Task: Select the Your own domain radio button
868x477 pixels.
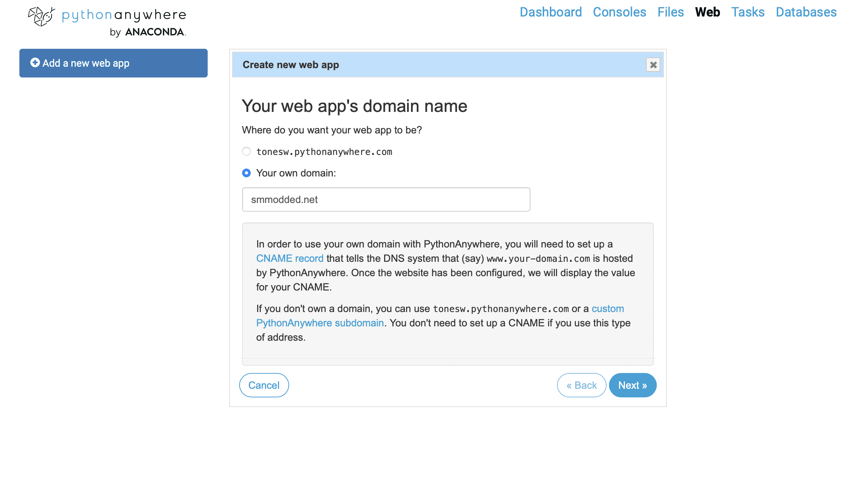Action: [x=246, y=173]
